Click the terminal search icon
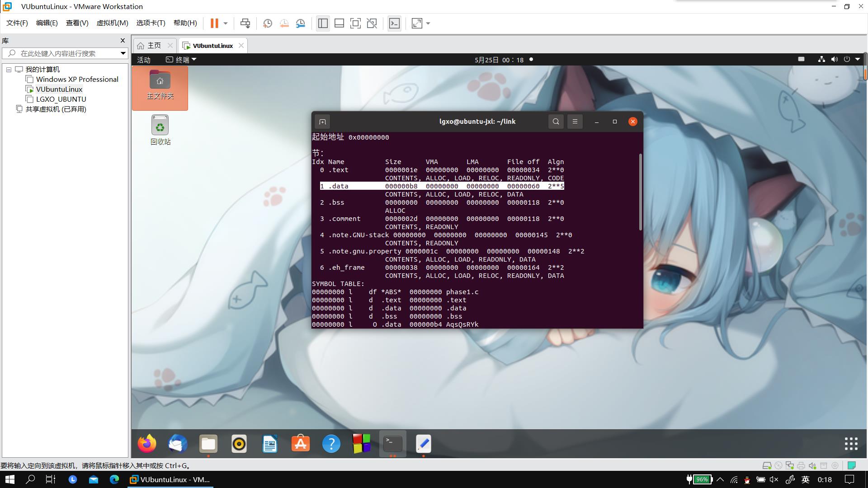 click(556, 122)
